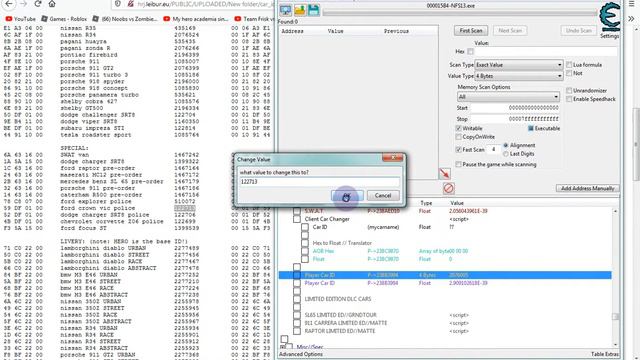Activate SL65 LIMITED ED//GRNDTOUR script checkbox
Screen dimensions: 640x360
click(x=297, y=315)
